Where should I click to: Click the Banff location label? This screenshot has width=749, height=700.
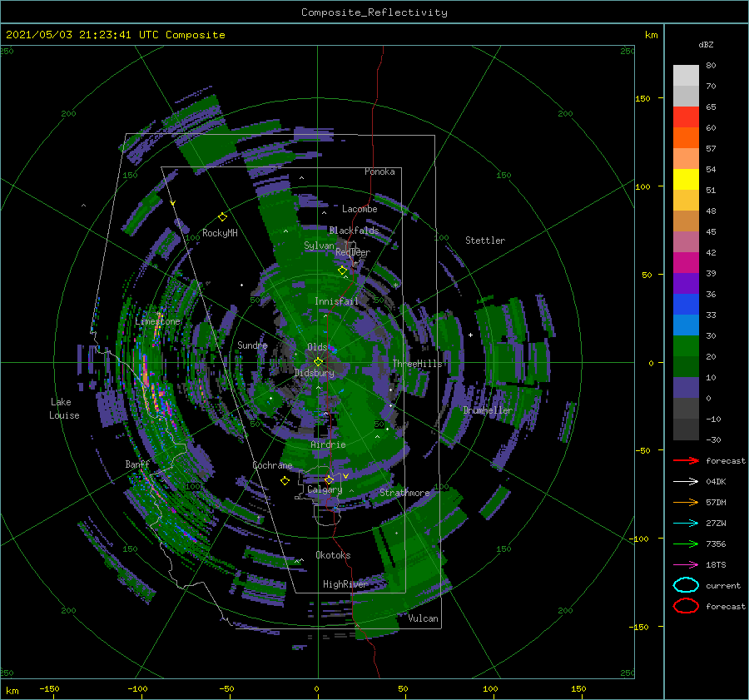[137, 464]
